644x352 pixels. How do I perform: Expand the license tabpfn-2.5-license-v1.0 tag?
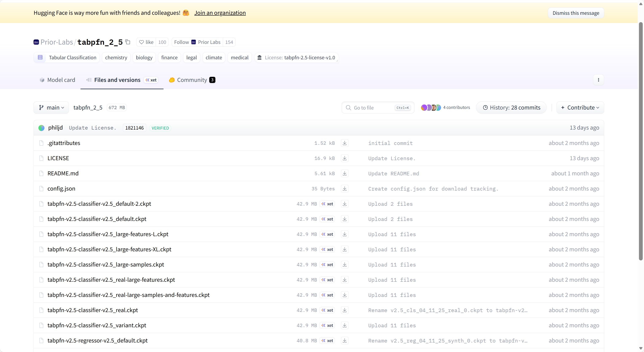click(297, 58)
